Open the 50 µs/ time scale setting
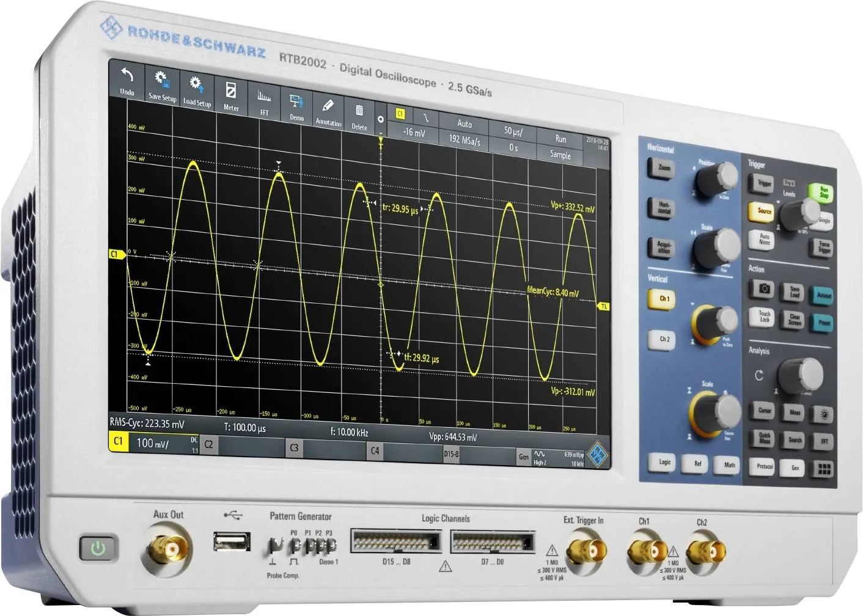This screenshot has width=863, height=616. click(513, 131)
